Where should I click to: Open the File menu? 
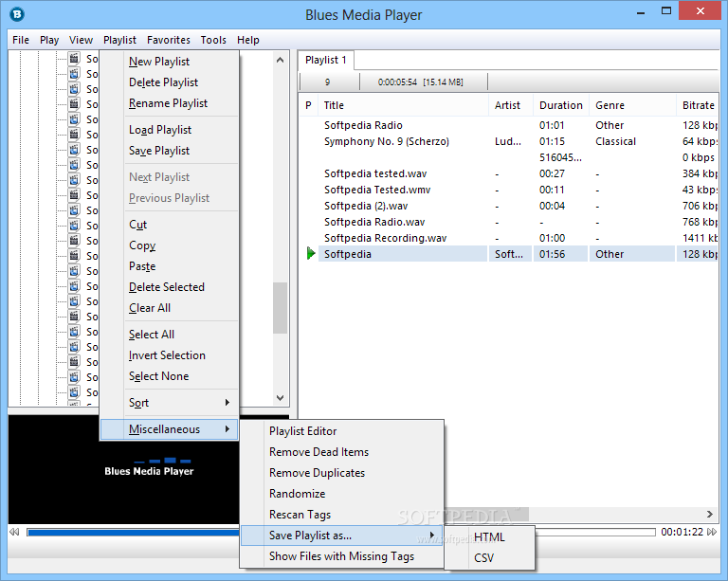tap(21, 40)
